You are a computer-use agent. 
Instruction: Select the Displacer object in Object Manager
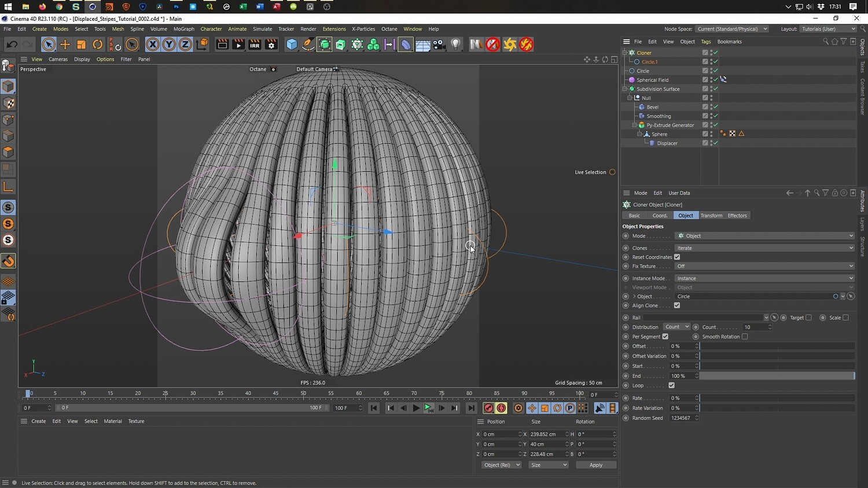[x=667, y=143]
